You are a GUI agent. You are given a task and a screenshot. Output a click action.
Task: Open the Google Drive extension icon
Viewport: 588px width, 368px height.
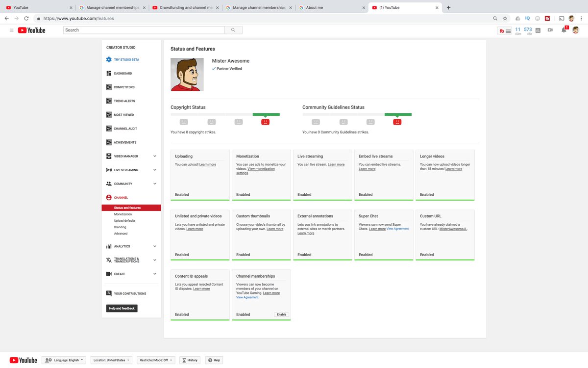pyautogui.click(x=518, y=18)
